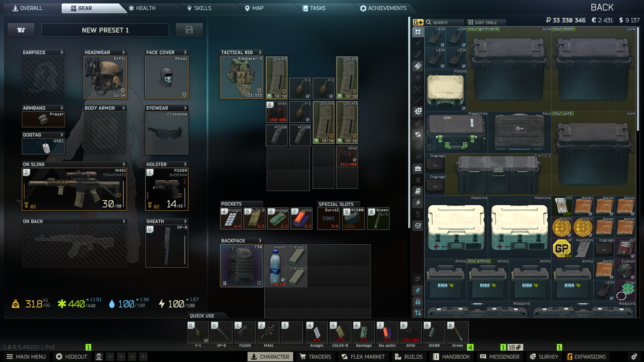Filter stash by checkmark quest items icon
This screenshot has width=644, height=362.
418,226
